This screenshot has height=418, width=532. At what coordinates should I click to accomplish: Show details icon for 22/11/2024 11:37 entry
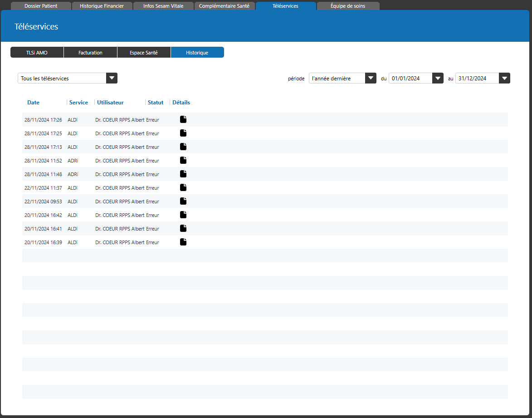point(183,187)
